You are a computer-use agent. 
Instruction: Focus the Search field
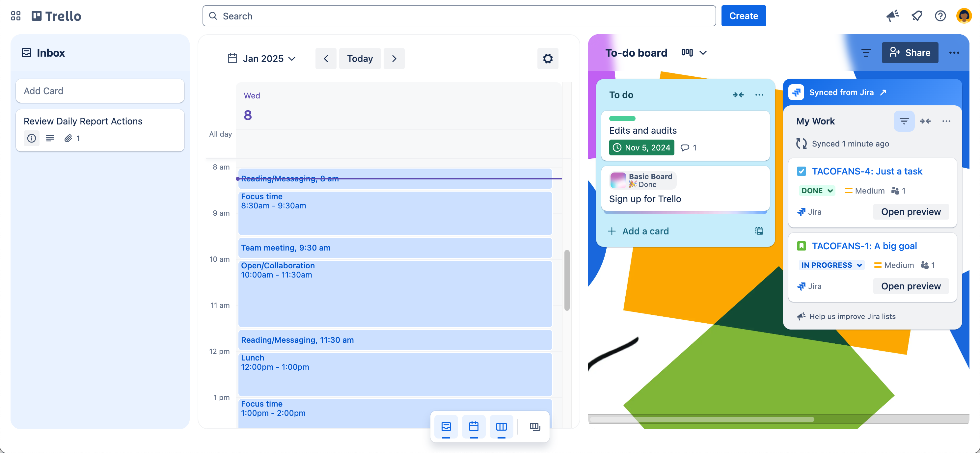pos(459,16)
